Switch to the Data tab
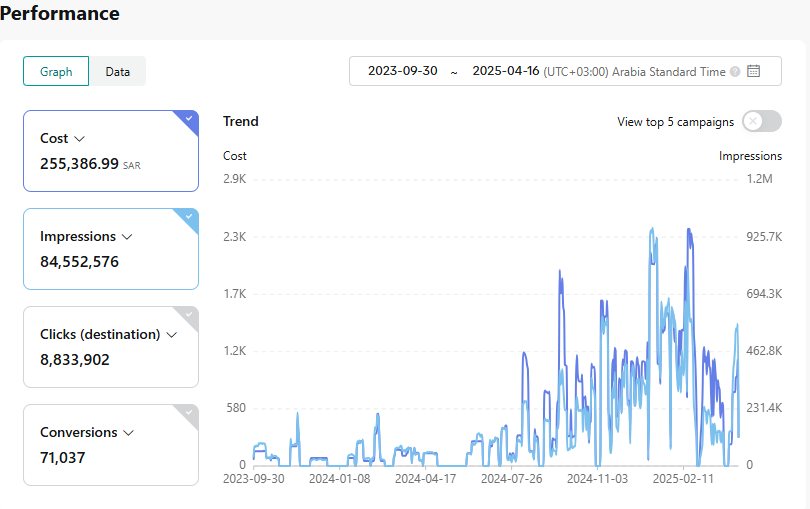 (x=117, y=71)
